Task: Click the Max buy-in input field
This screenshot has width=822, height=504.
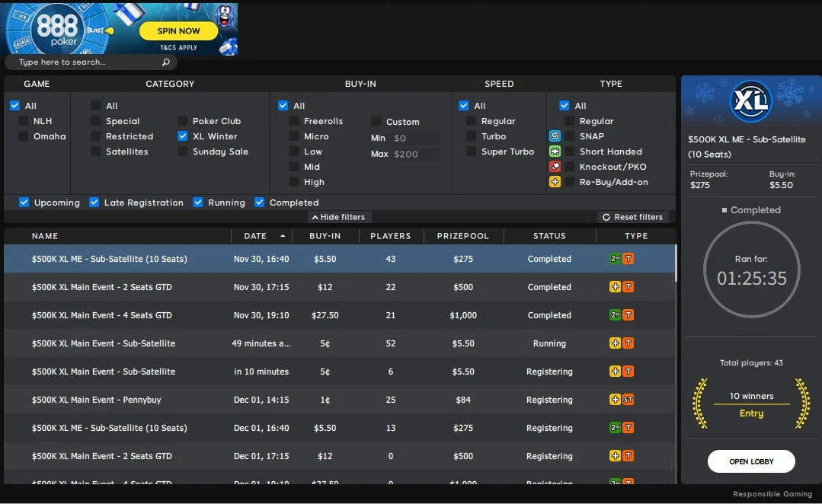Action: [415, 154]
